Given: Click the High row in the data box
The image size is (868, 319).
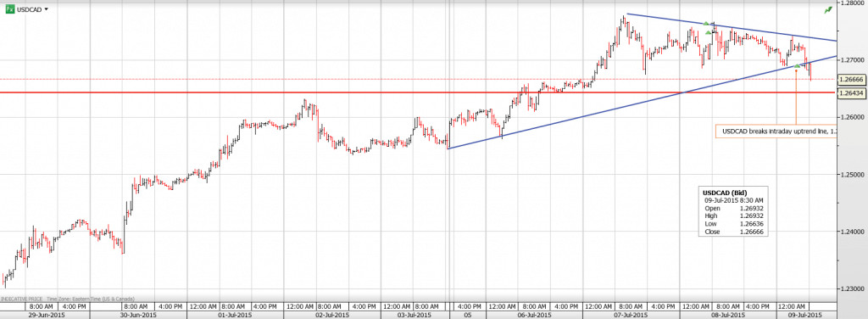Looking at the screenshot, I should (735, 216).
